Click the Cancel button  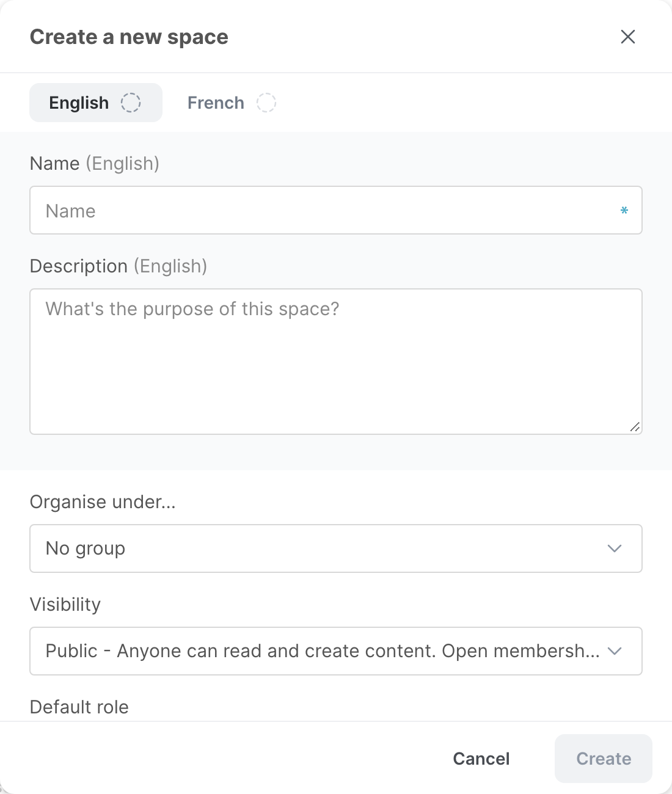click(481, 759)
